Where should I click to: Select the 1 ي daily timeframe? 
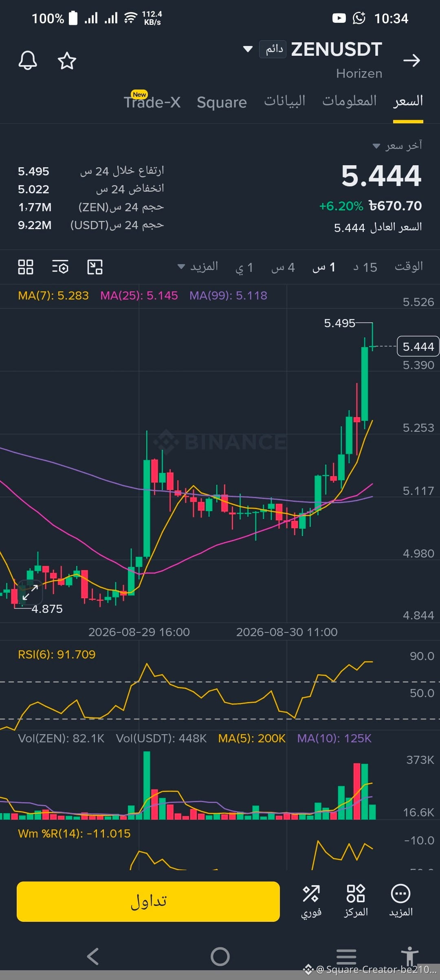[244, 267]
